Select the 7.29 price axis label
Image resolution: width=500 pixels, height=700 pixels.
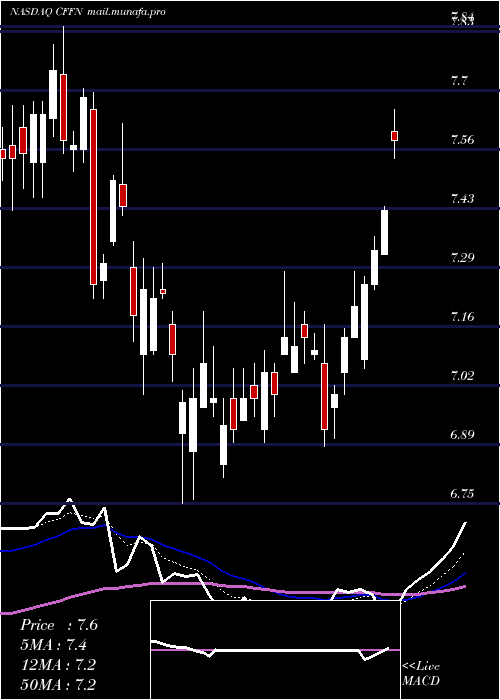coord(462,257)
